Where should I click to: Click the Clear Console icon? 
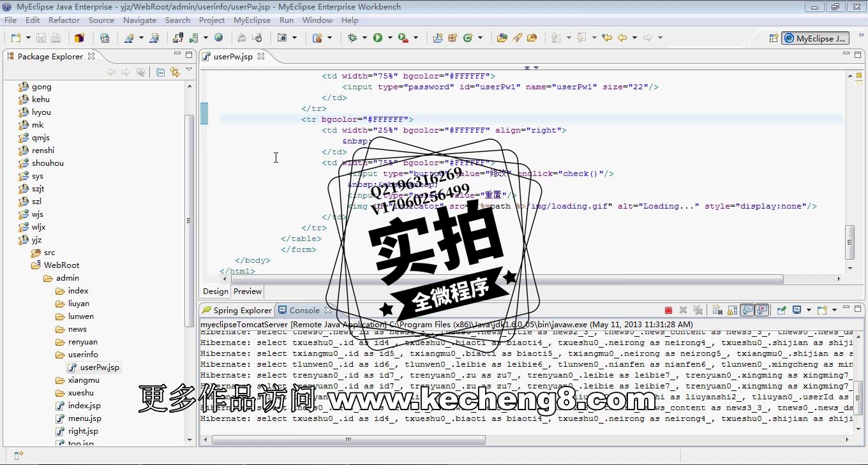717,310
